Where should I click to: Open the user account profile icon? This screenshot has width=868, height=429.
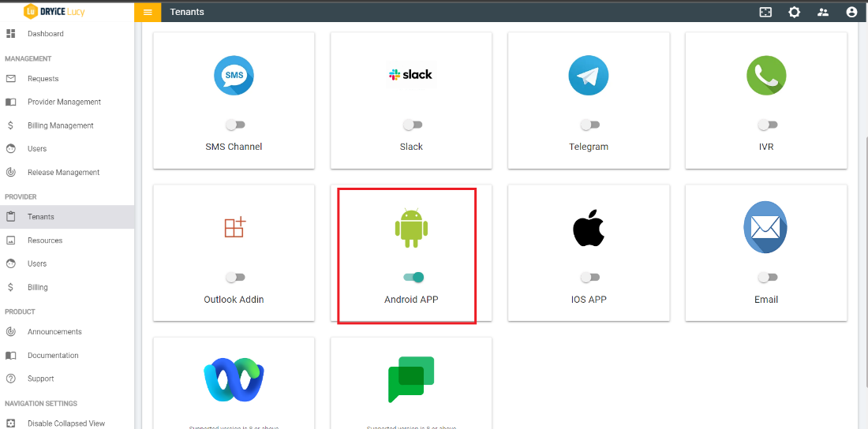(x=852, y=12)
